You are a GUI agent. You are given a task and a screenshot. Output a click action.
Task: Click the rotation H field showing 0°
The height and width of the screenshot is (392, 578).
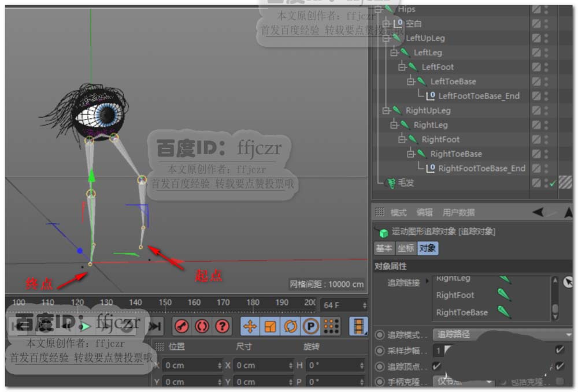[335, 365]
